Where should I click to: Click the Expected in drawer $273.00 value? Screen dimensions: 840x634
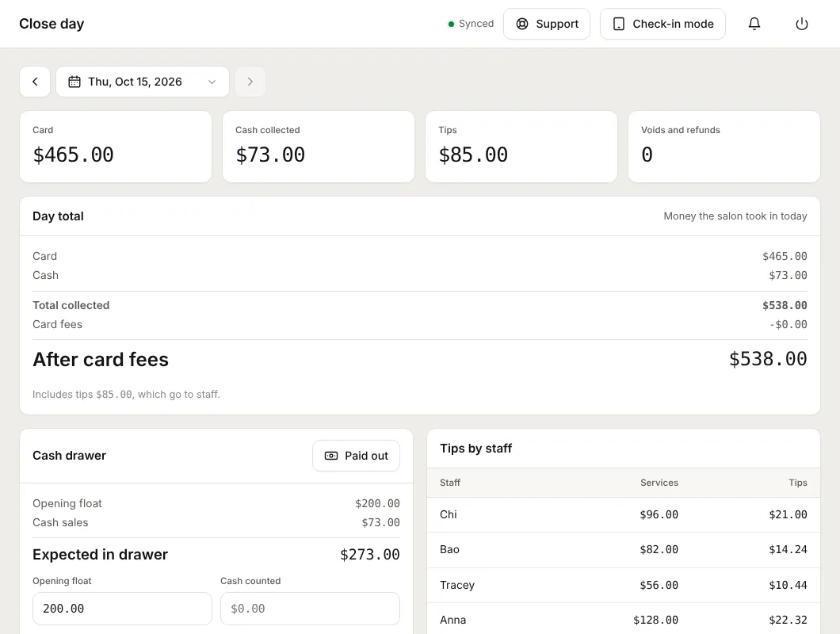(x=369, y=554)
